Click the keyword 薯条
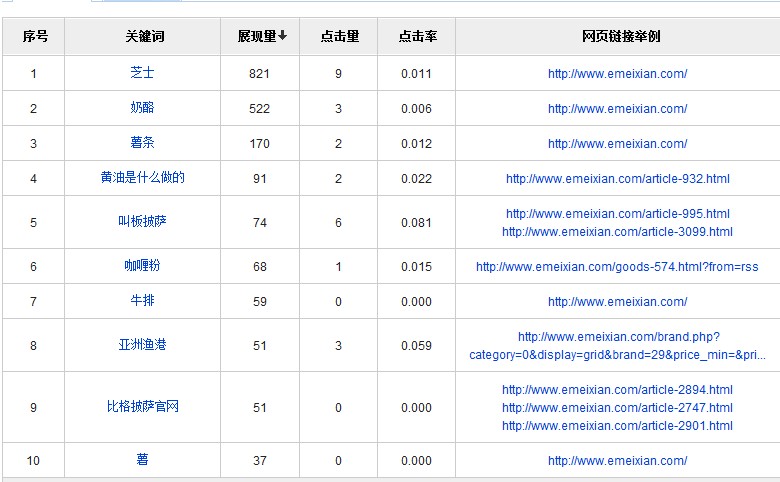The image size is (780, 482). point(142,143)
